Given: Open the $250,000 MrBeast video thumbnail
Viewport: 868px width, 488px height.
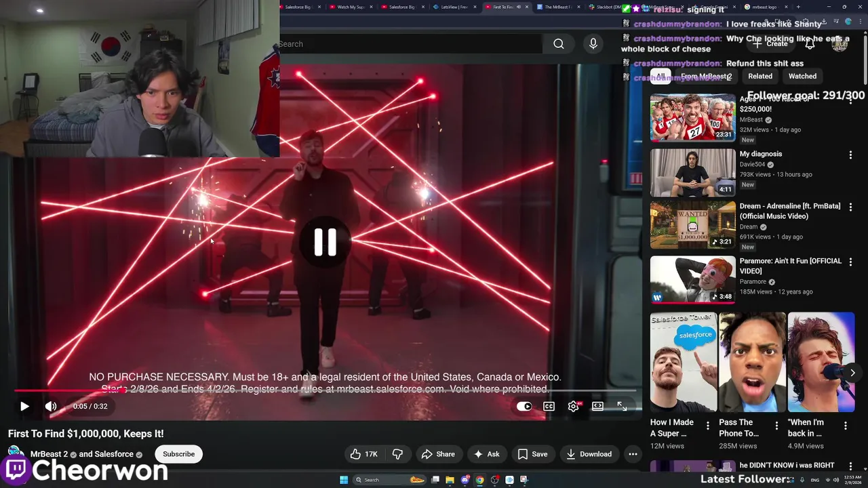Looking at the screenshot, I should [692, 117].
